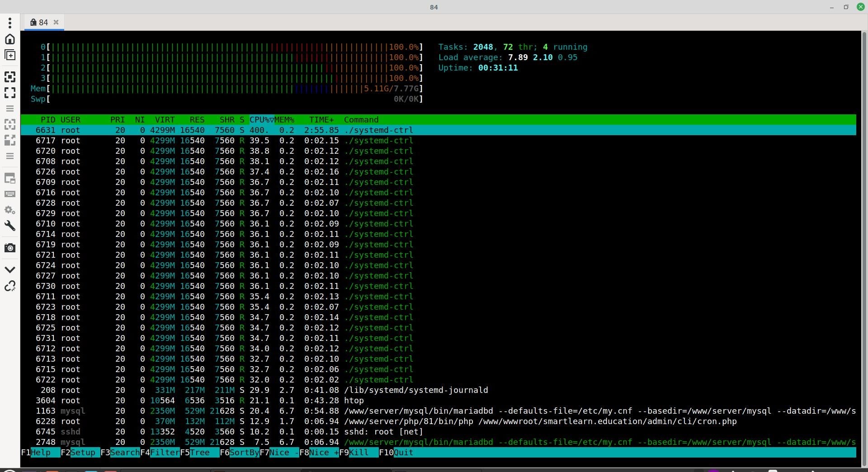This screenshot has width=868, height=472.
Task: Click the wrench tools icon
Action: (x=10, y=226)
